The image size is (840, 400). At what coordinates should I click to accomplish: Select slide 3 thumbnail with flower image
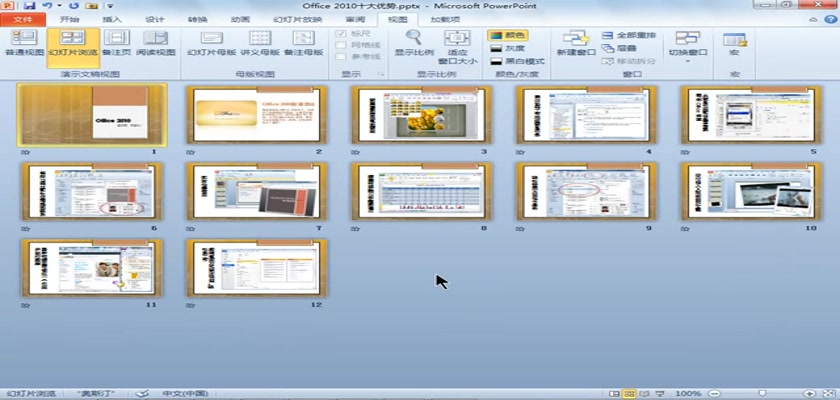coord(422,115)
